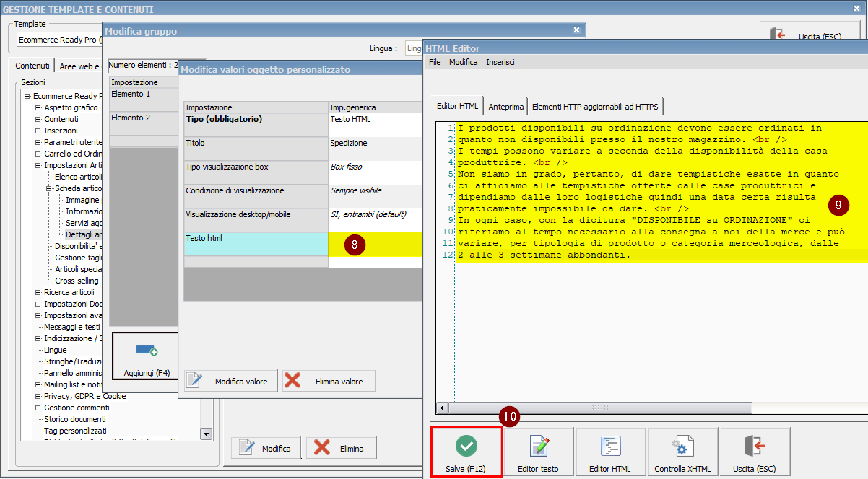The image size is (868, 479).
Task: Expand the Ricerca articoli node
Action: [x=38, y=292]
